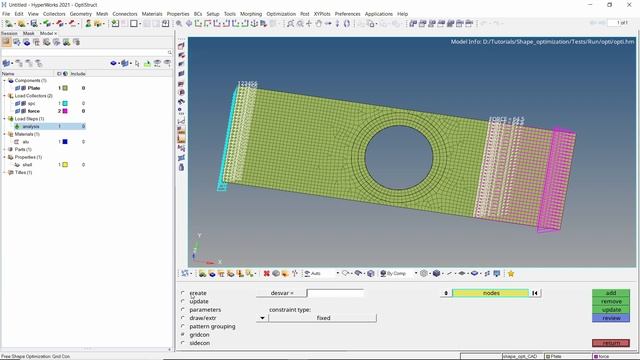Click the update button beside review

click(x=611, y=310)
